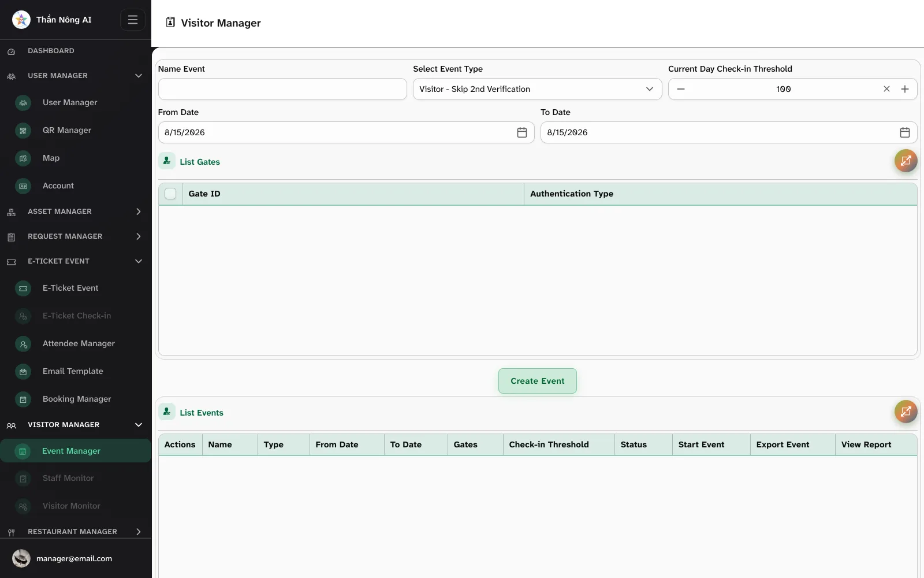Click the threshold value 100 field
The image size is (924, 578).
(x=784, y=89)
